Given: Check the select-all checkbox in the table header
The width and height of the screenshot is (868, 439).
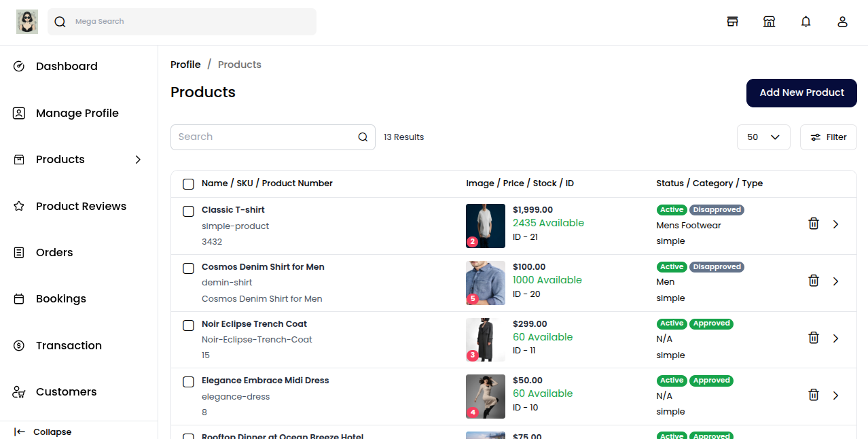Looking at the screenshot, I should click(188, 183).
